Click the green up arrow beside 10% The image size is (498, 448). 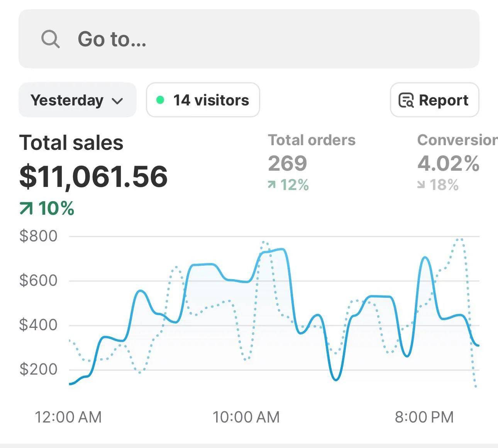(26, 209)
